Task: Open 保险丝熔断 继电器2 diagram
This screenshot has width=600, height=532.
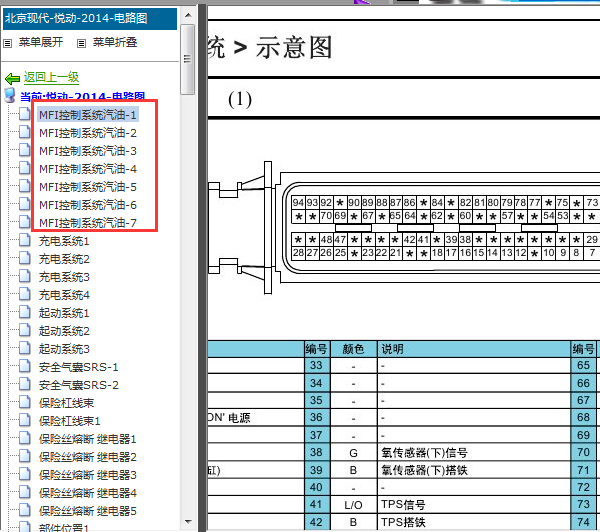Action: pos(88,457)
